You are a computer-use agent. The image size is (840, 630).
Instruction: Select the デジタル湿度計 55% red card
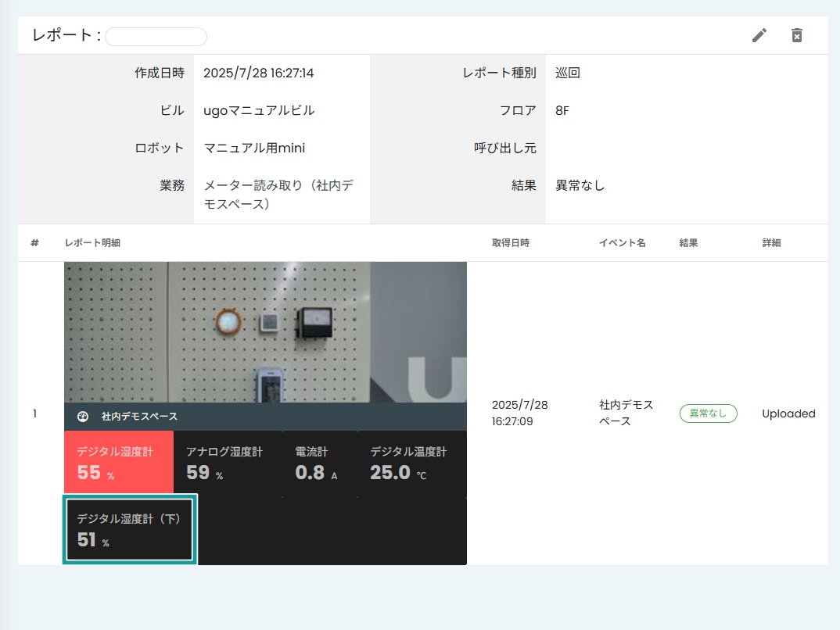click(119, 462)
